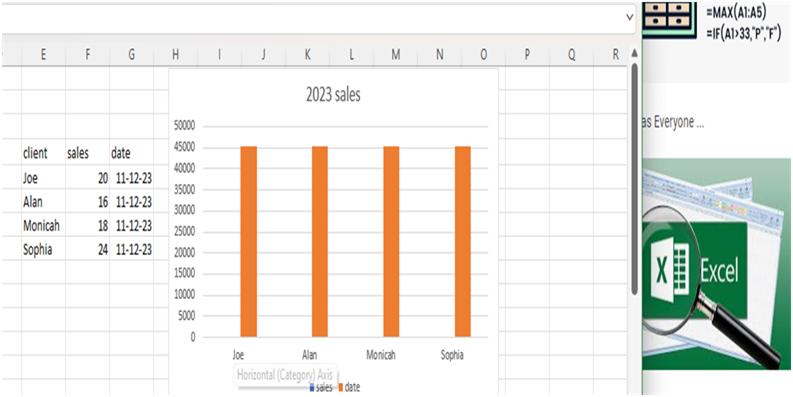
Task: Select Alan's sales value 16
Action: pyautogui.click(x=87, y=201)
